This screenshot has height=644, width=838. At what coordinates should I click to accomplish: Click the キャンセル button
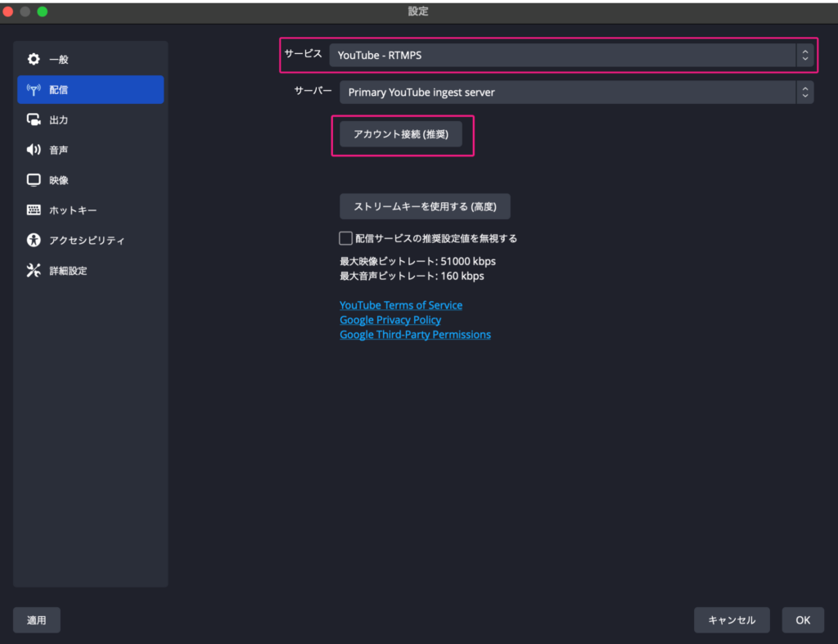click(732, 620)
